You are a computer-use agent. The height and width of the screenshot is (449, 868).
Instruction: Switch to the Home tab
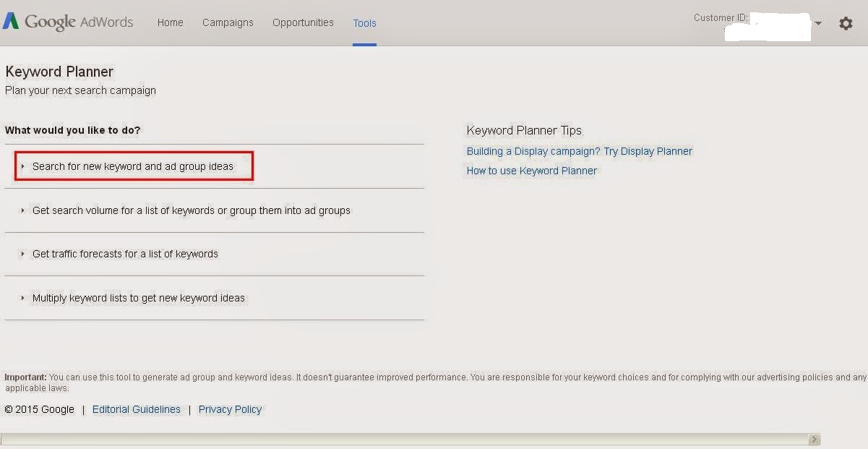click(x=170, y=22)
